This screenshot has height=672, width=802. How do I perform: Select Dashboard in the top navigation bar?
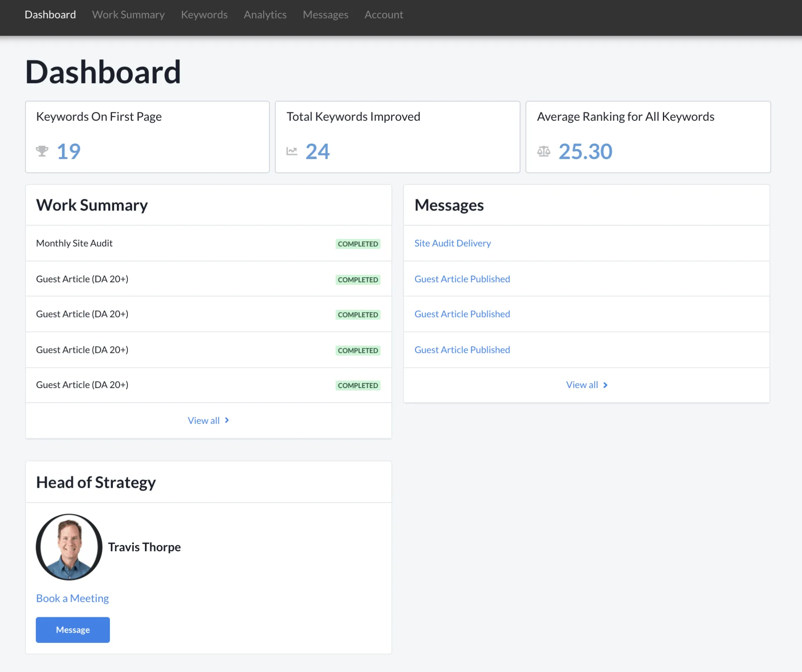pos(50,15)
